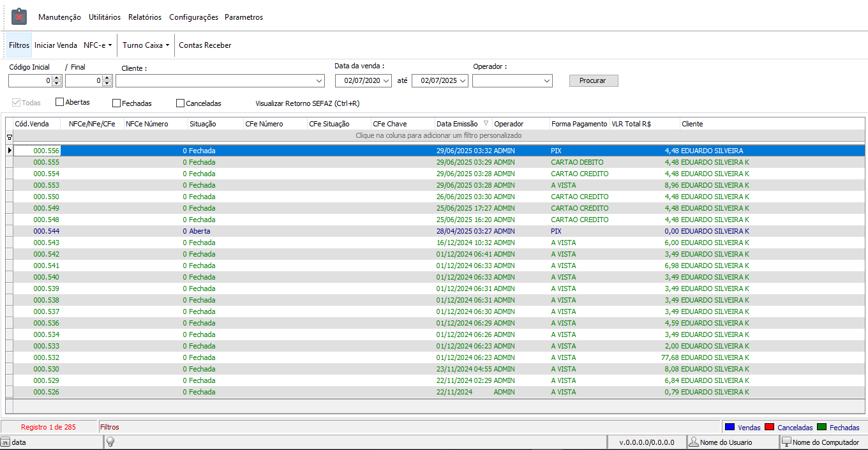Image resolution: width=868 pixels, height=450 pixels.
Task: Click the current row arrow indicator for sale 000.556
Action: click(x=9, y=151)
